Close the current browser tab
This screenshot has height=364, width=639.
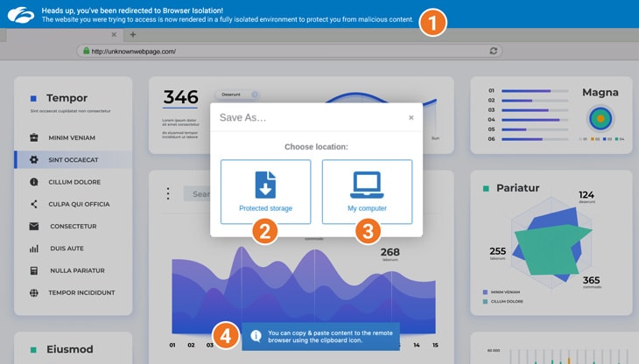click(x=114, y=35)
